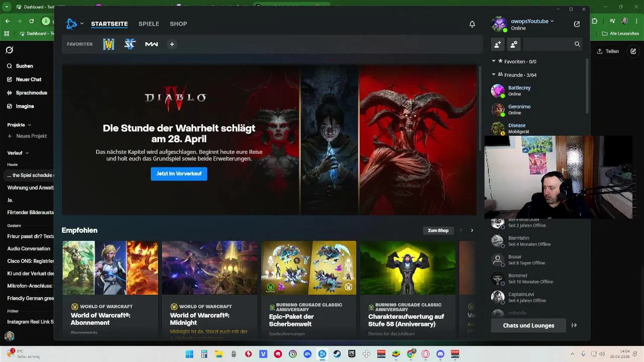Image resolution: width=644 pixels, height=362 pixels.
Task: Open the notifications bell
Action: pos(472,24)
